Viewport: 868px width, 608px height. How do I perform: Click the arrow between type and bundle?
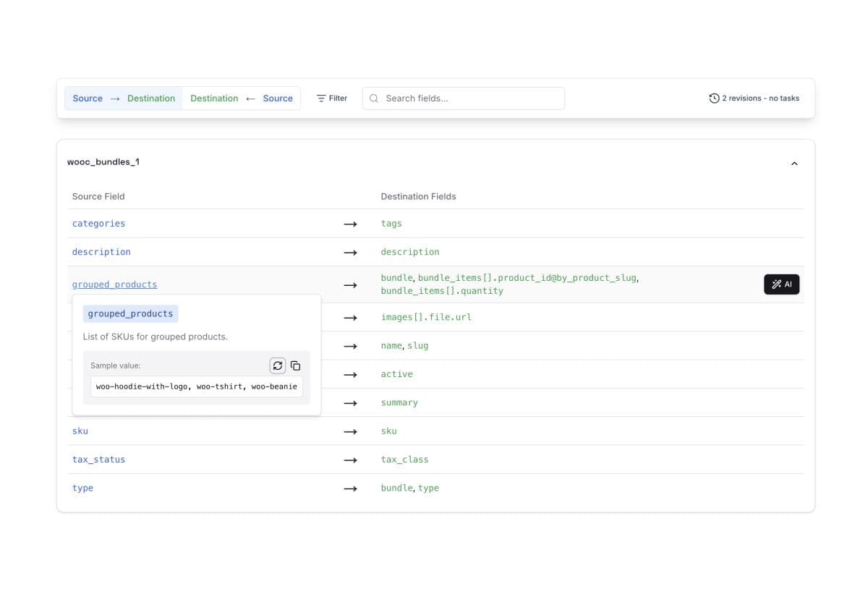[352, 488]
